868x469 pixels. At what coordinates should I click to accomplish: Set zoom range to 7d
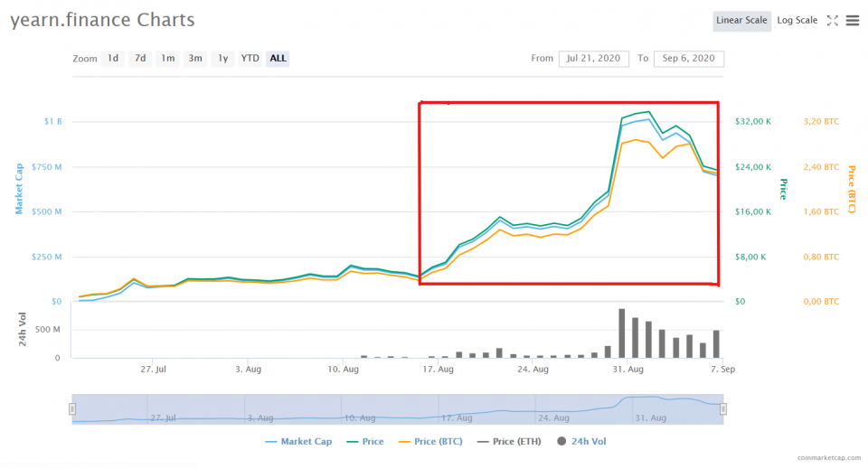140,59
